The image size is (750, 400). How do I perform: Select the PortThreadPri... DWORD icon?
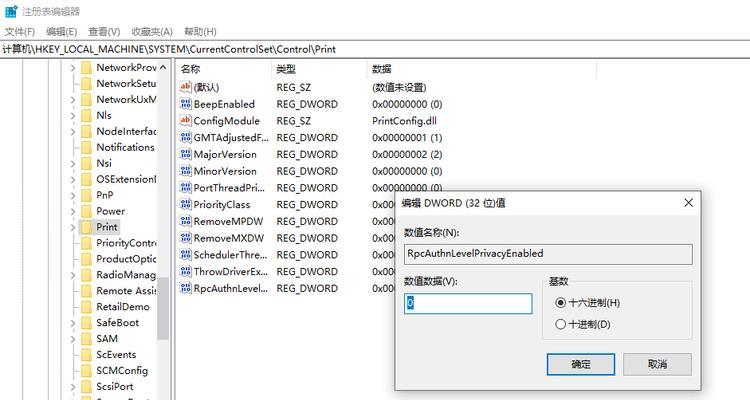(x=186, y=188)
